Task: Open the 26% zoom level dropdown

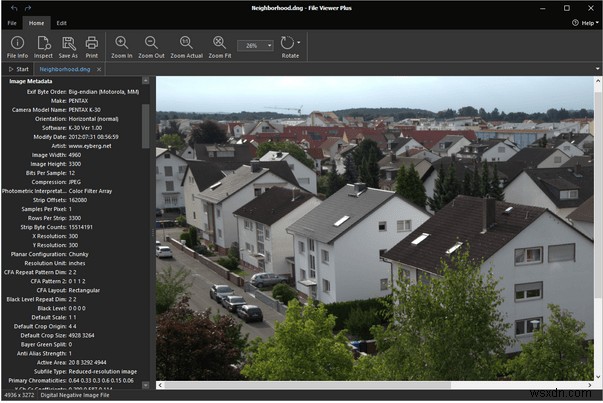Action: (x=255, y=45)
